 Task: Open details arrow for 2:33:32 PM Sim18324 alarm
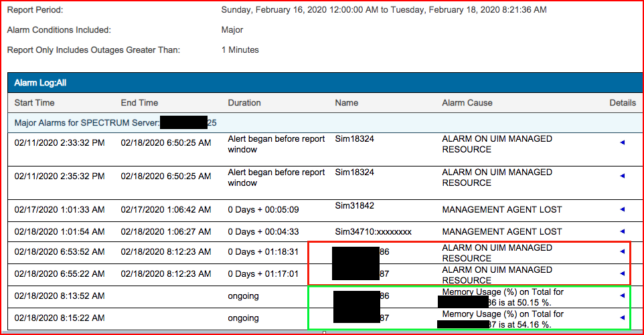[x=623, y=142]
